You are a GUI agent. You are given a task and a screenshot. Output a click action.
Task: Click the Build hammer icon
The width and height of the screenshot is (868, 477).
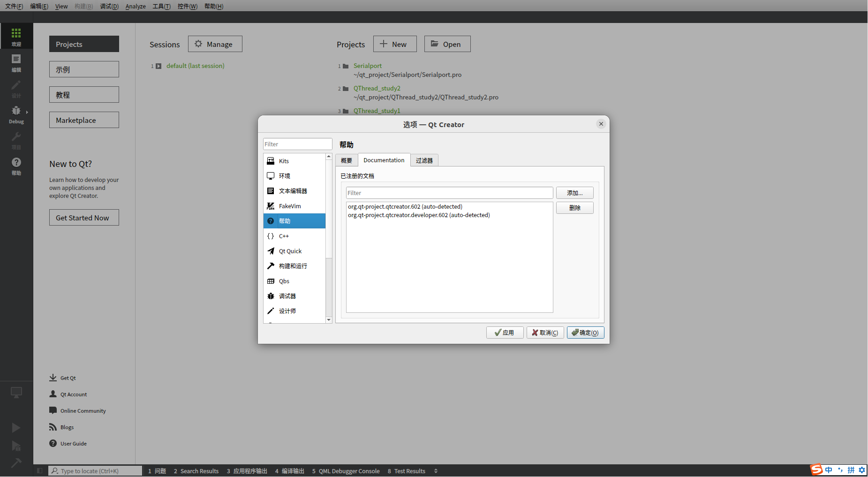pyautogui.click(x=16, y=463)
